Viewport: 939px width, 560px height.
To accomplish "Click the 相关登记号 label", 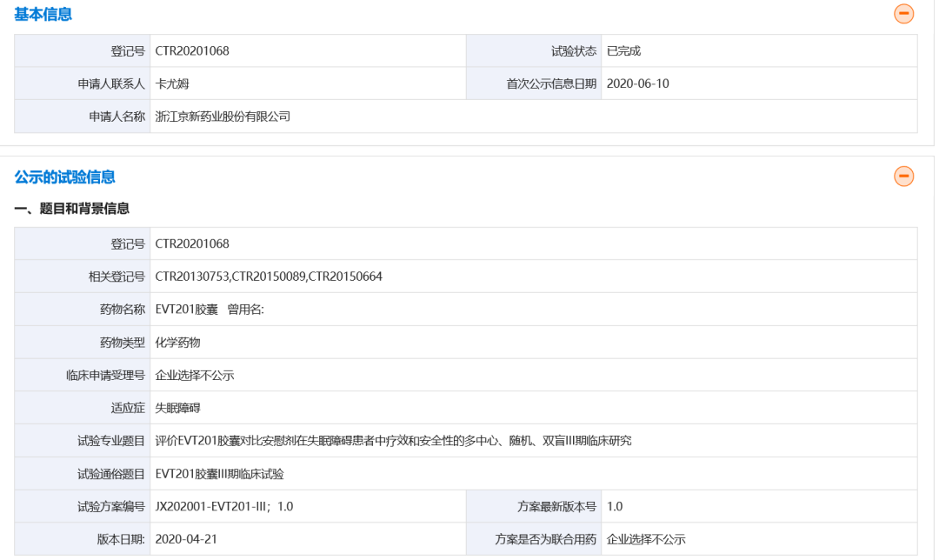I will pos(117,277).
